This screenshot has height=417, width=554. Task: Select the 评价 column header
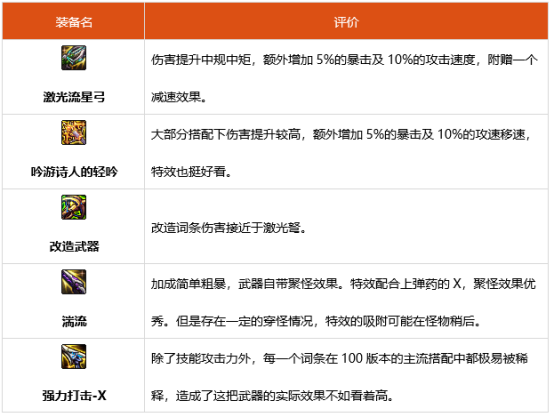tap(346, 22)
